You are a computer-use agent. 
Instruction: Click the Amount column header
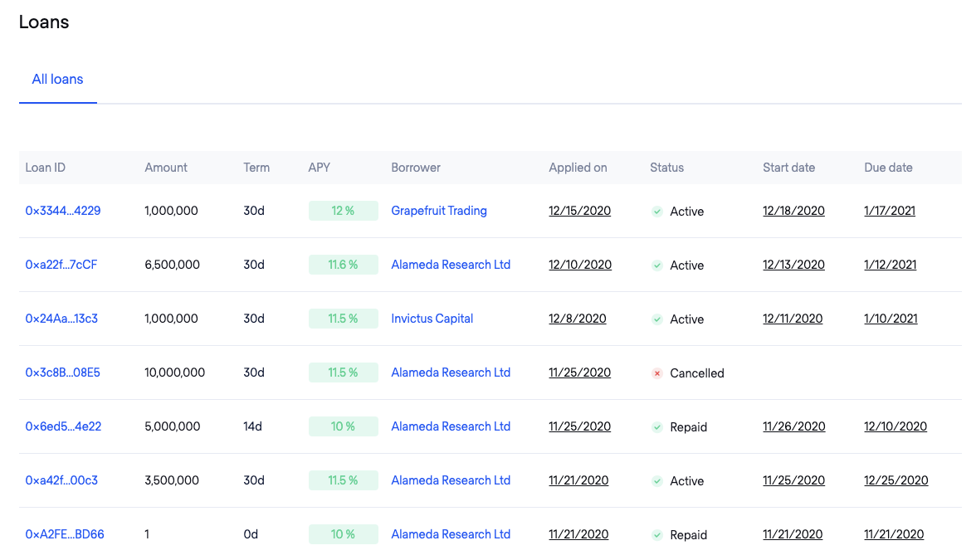click(166, 168)
